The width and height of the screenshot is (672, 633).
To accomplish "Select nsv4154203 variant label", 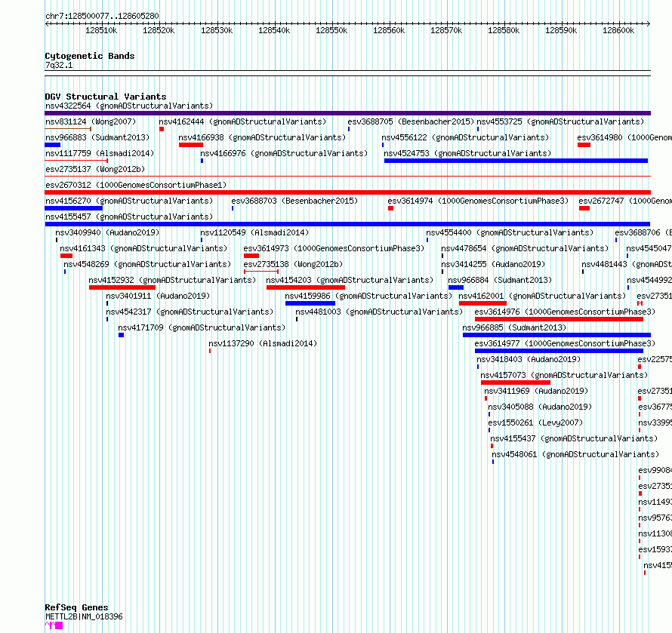I will coord(350,280).
